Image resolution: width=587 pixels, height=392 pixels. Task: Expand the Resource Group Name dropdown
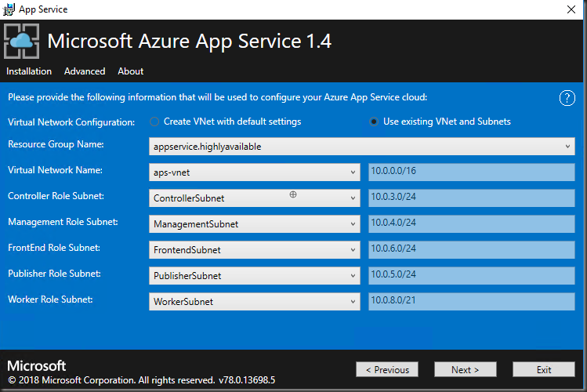click(568, 147)
